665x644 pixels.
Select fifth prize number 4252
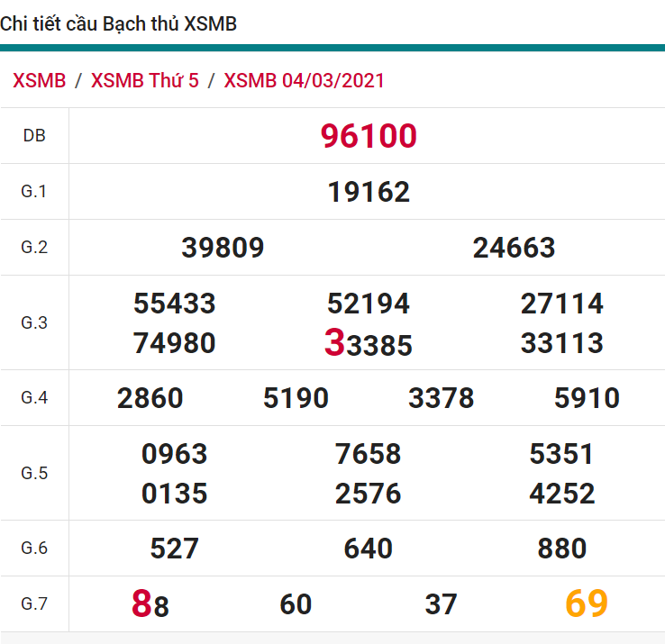[x=561, y=494]
